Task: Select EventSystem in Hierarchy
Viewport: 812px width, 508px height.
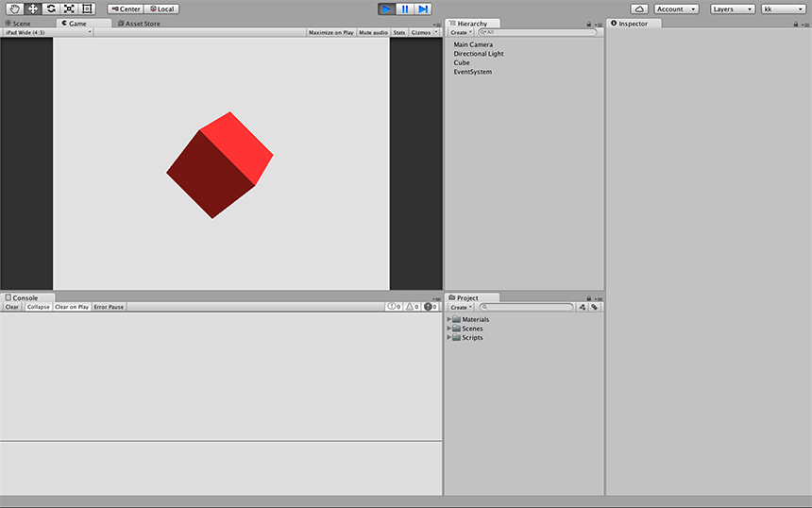Action: 473,72
